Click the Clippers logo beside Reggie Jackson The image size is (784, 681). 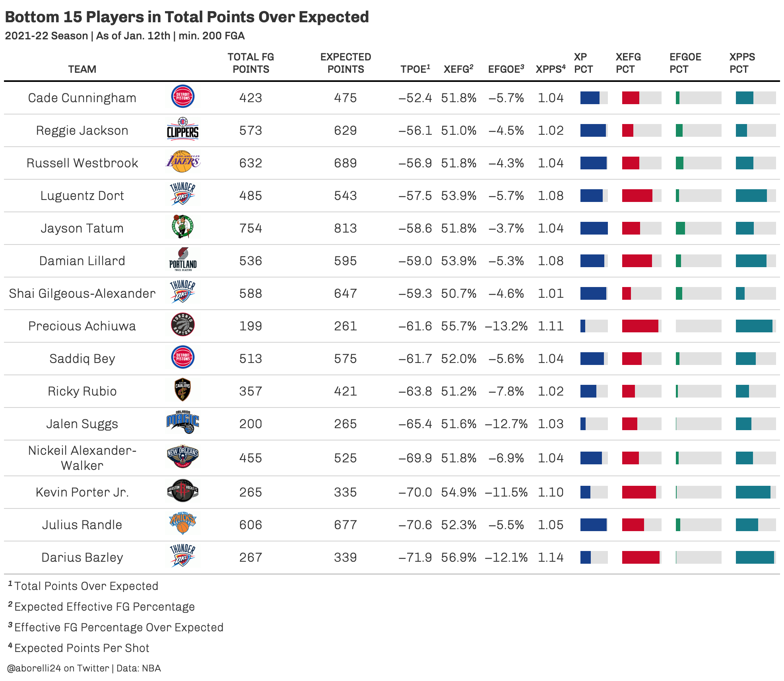pyautogui.click(x=182, y=129)
